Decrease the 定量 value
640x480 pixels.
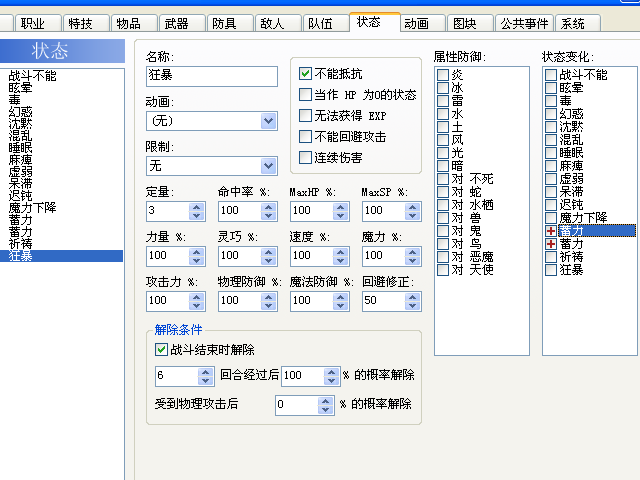tap(197, 216)
